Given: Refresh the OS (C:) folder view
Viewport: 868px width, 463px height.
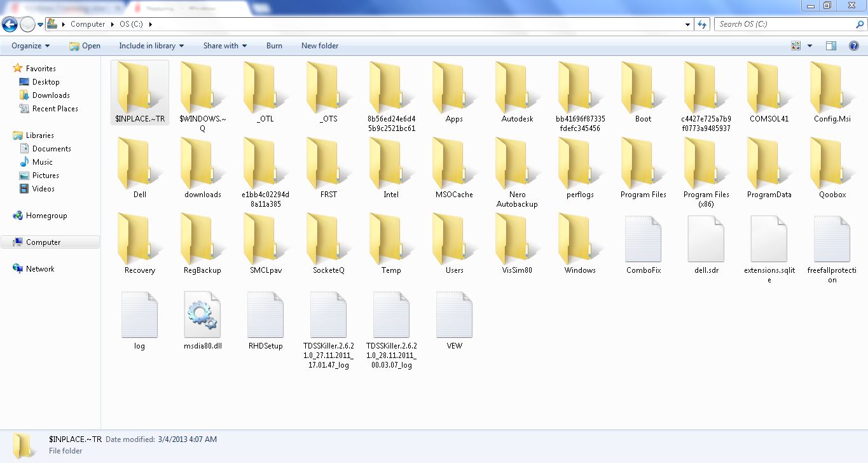Looking at the screenshot, I should click(702, 24).
